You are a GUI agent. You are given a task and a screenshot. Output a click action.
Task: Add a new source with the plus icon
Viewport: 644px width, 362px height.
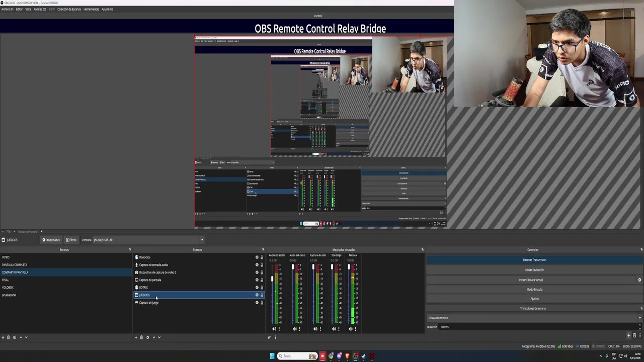pyautogui.click(x=136, y=337)
